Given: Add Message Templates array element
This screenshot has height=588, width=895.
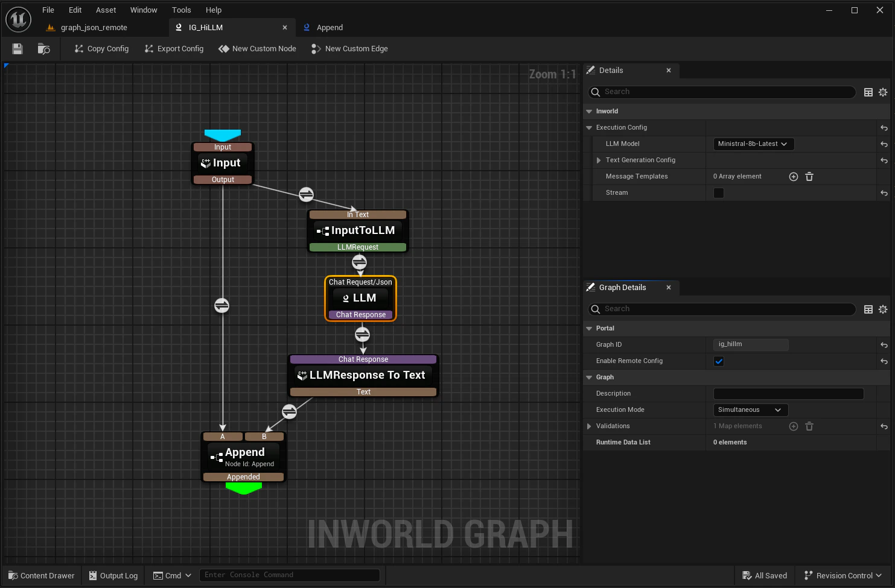Looking at the screenshot, I should point(794,177).
